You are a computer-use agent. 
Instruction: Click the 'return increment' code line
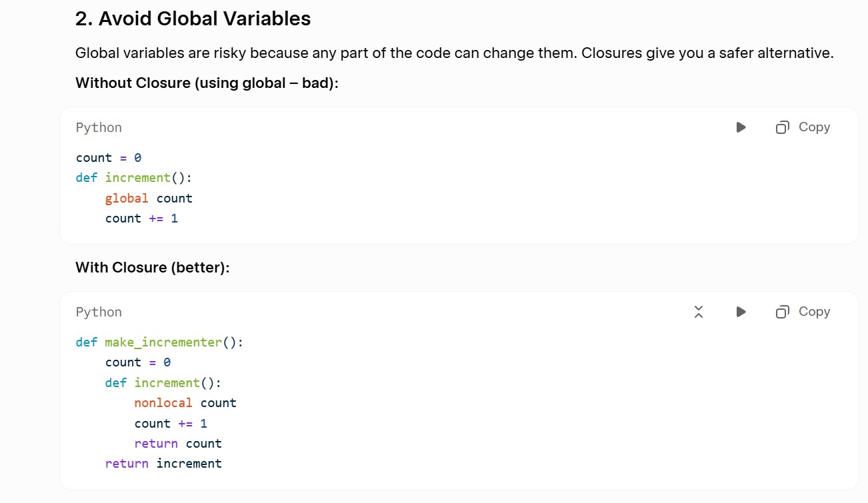(163, 464)
